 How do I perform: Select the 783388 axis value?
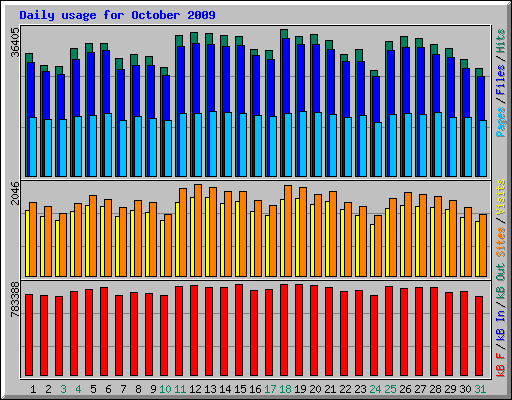[x=15, y=299]
